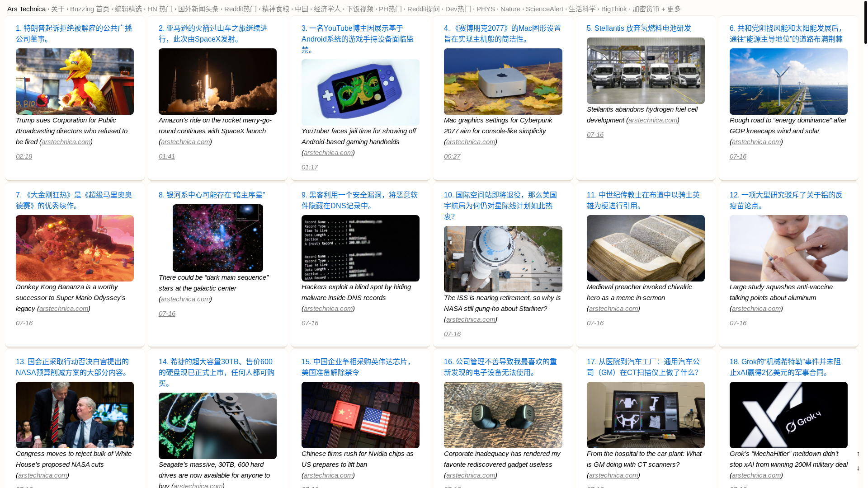Image resolution: width=868 pixels, height=488 pixels.
Task: Open the Donkey Kong Bananza thumbnail
Action: click(75, 248)
